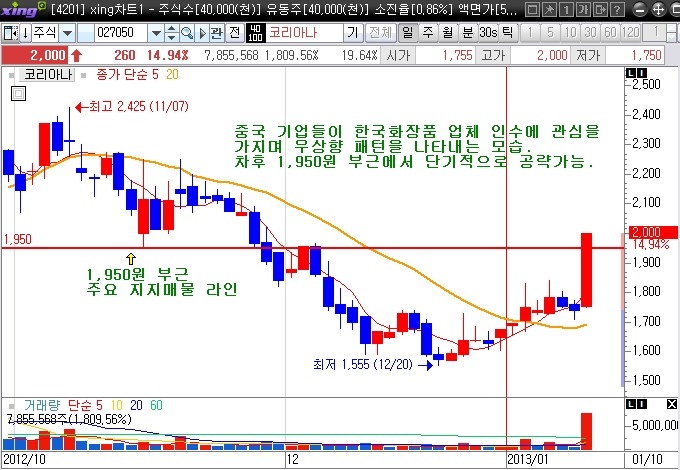Viewport: 680px width, 470px height.
Task: Click the 고가 high price label
Action: [493, 55]
